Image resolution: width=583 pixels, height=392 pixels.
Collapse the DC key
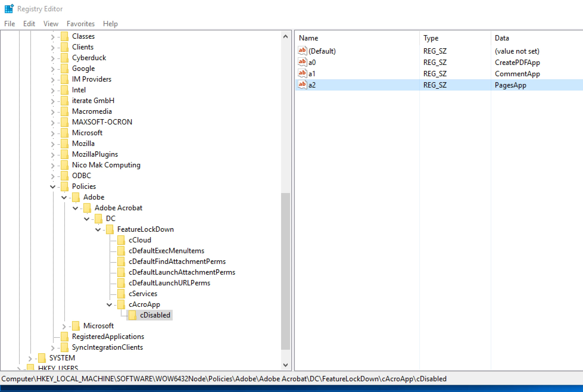click(x=87, y=219)
